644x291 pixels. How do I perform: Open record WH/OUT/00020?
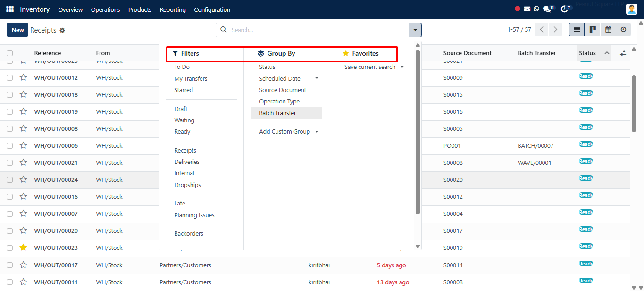[56, 231]
